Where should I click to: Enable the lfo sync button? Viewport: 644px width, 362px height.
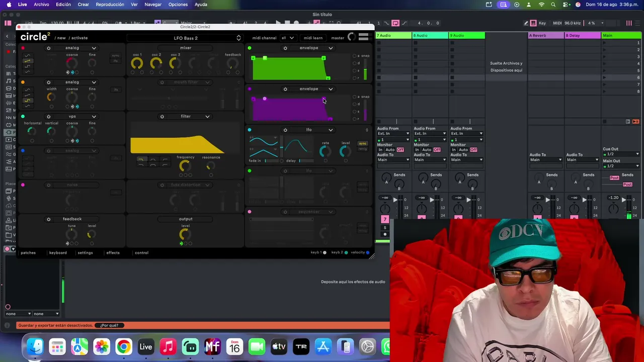click(x=362, y=144)
